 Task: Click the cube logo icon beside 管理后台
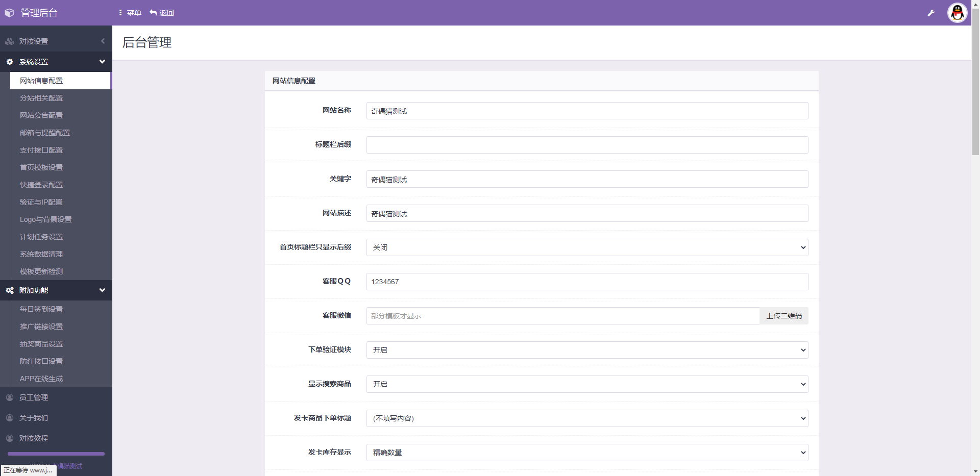click(x=9, y=13)
